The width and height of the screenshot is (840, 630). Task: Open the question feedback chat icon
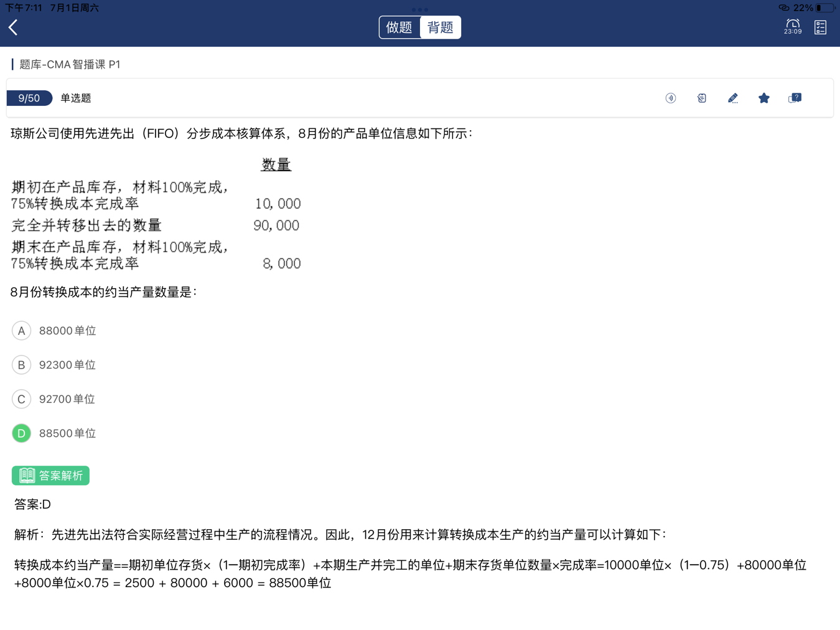[795, 98]
